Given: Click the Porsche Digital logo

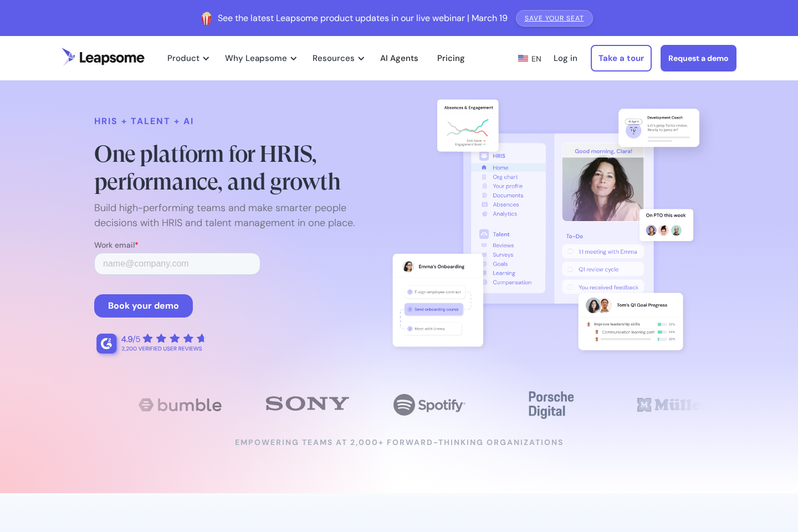Looking at the screenshot, I should point(551,405).
